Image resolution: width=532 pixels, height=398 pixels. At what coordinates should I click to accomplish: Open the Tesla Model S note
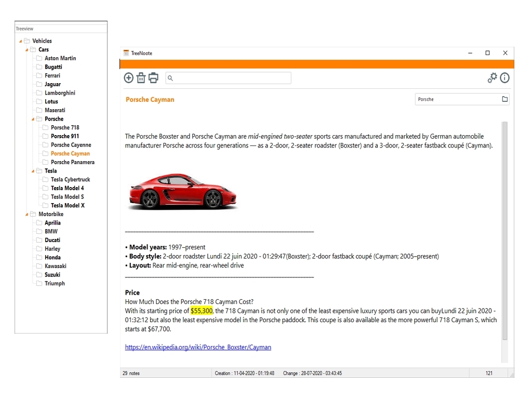[67, 197]
